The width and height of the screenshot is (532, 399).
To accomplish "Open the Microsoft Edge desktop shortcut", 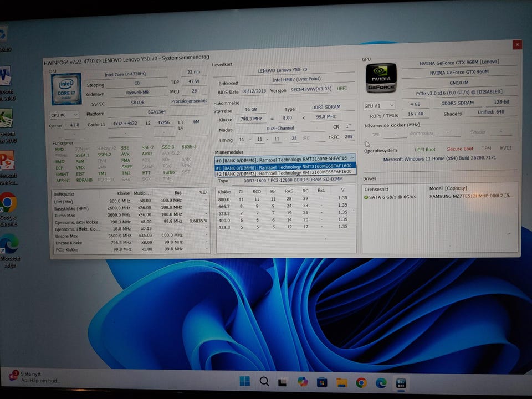I will click(x=9, y=250).
